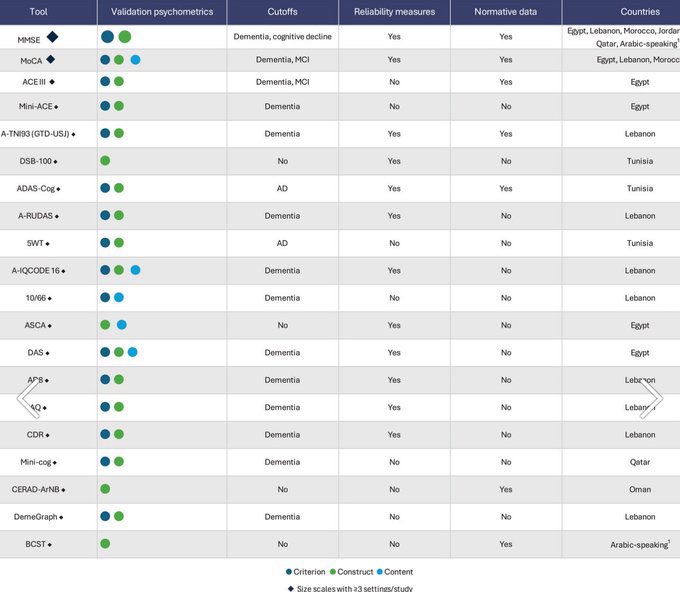
Task: Click the light blue Content dot in MoCA row
Action: coord(135,60)
